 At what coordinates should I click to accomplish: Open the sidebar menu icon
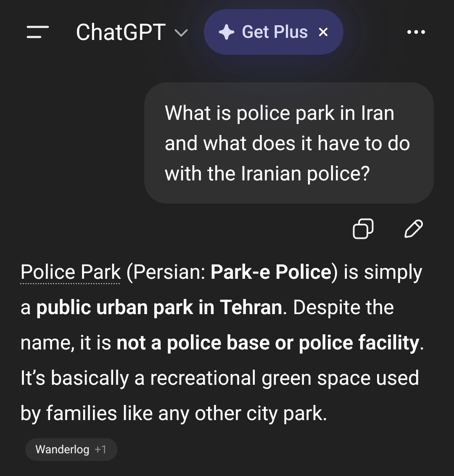[38, 32]
